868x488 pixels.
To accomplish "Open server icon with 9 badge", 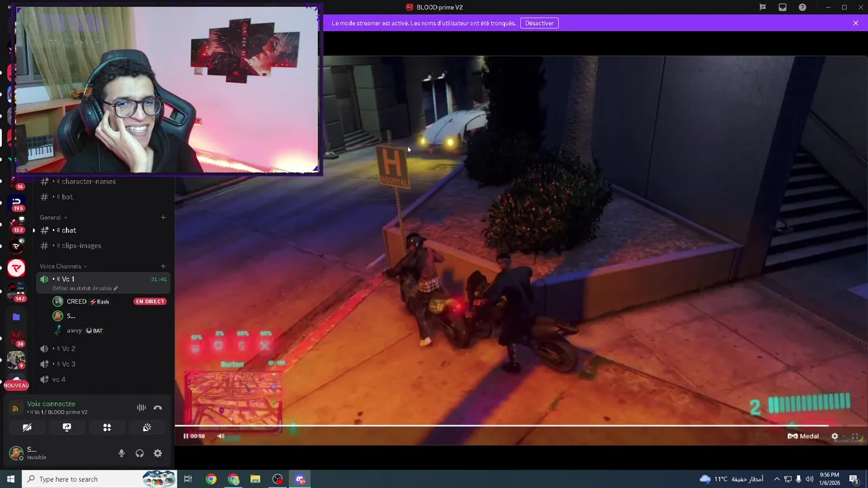I will 16,359.
